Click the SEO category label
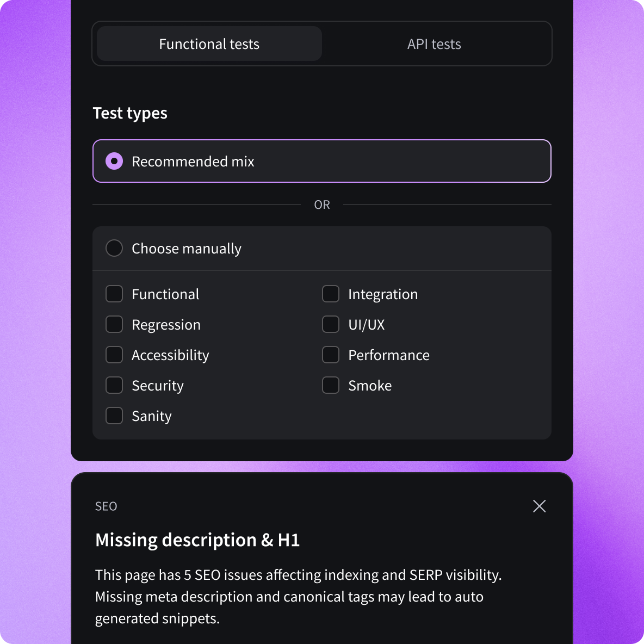Image resolution: width=644 pixels, height=644 pixels. point(106,506)
